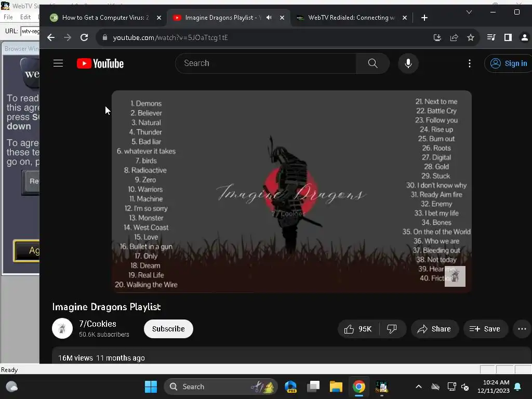Bookmark this tab with the star icon

click(x=471, y=37)
